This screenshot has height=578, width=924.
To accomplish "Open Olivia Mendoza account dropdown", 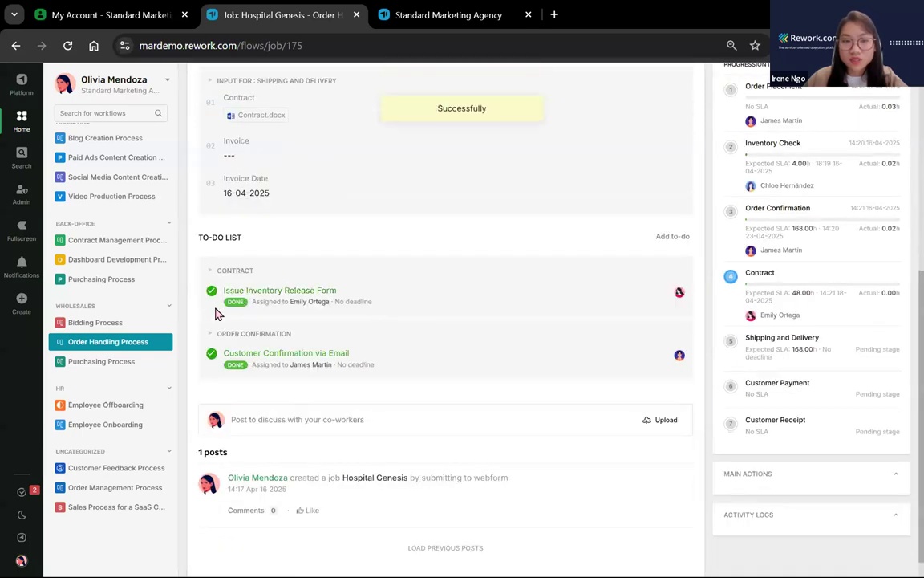I will (x=168, y=79).
